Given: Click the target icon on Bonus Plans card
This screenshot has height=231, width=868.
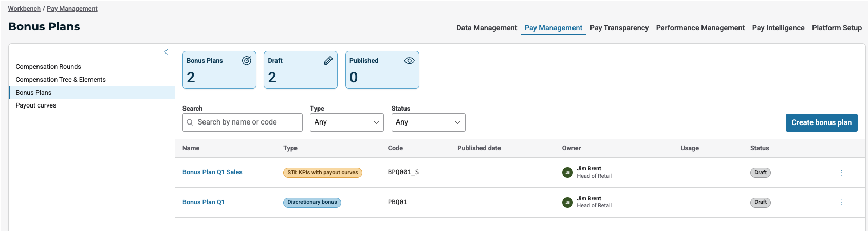Looking at the screenshot, I should pos(247,61).
